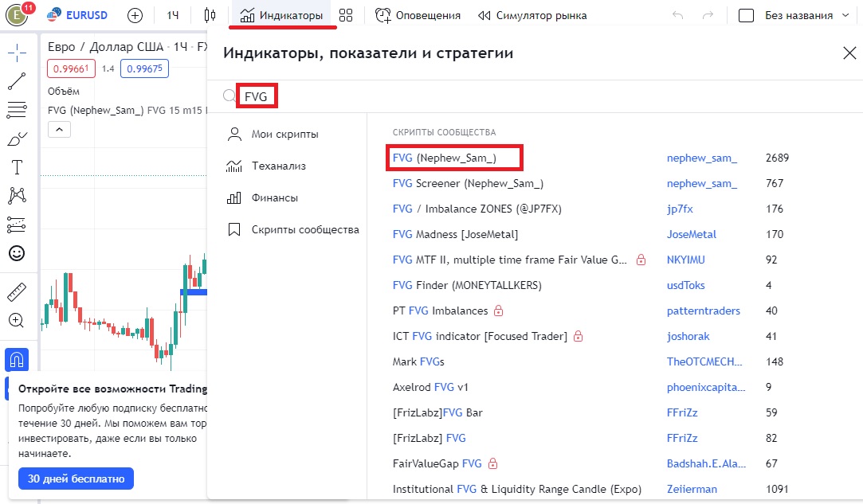
Task: Add Institutional FVG & Liquidity Range Candle
Action: (x=517, y=489)
